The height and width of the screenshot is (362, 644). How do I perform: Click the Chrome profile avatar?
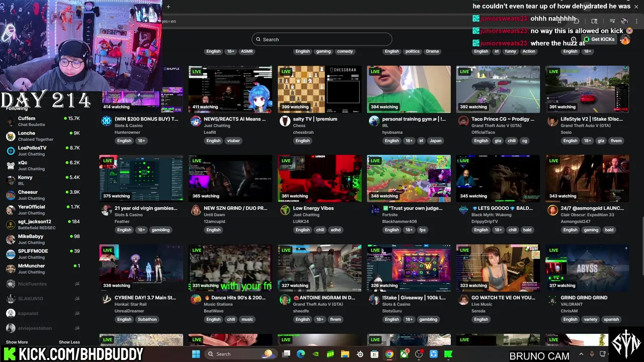624,21
